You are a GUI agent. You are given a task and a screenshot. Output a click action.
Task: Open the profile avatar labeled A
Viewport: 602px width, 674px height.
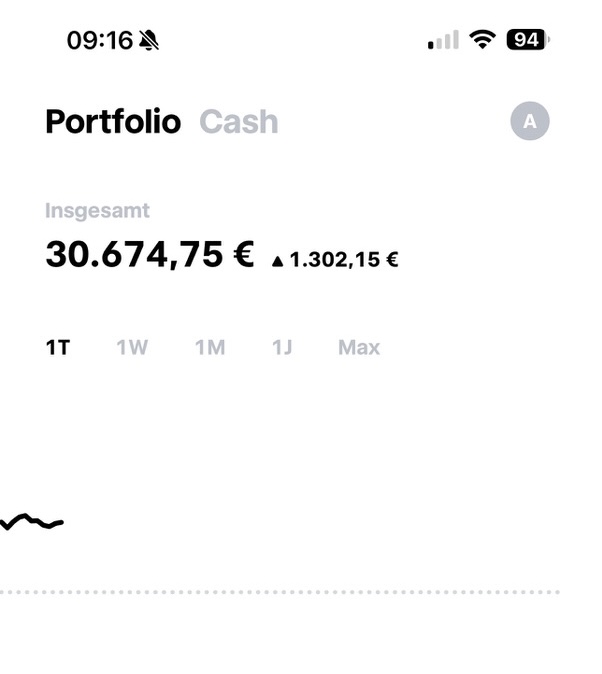pos(530,122)
